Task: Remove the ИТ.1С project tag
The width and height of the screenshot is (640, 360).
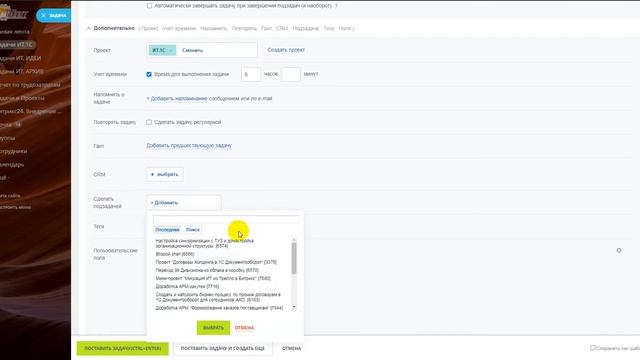Action: [171, 50]
